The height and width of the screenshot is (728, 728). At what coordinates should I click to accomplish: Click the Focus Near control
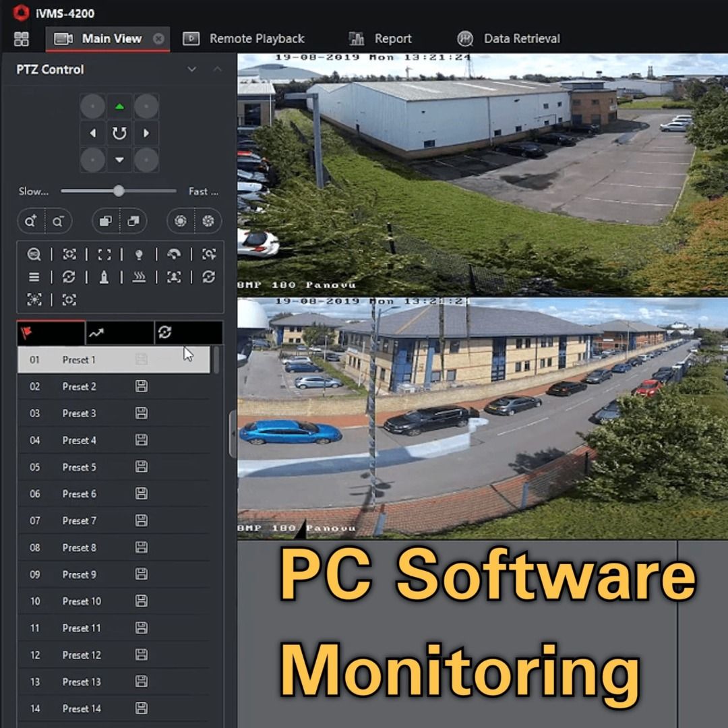pyautogui.click(x=106, y=221)
